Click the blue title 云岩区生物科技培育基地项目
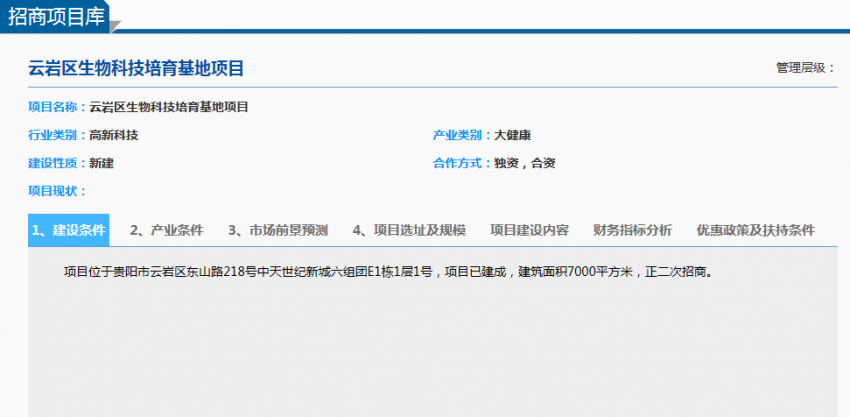Viewport: 850px width, 417px height. click(136, 69)
